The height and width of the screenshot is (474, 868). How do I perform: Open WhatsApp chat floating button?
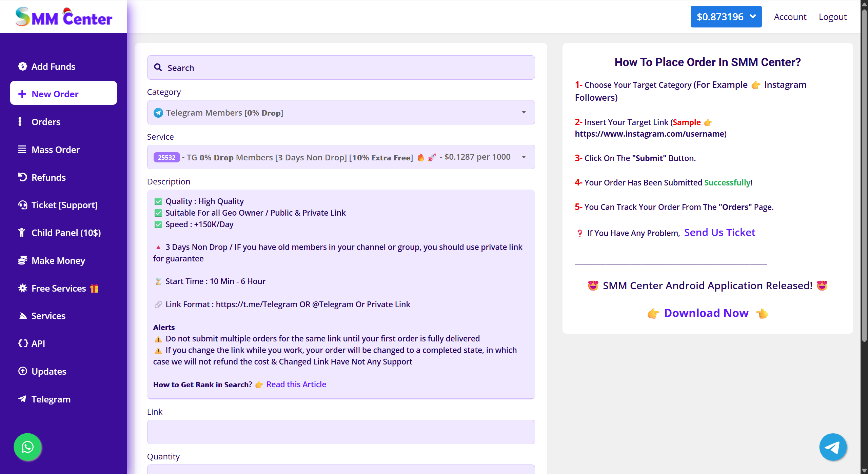[x=27, y=447]
